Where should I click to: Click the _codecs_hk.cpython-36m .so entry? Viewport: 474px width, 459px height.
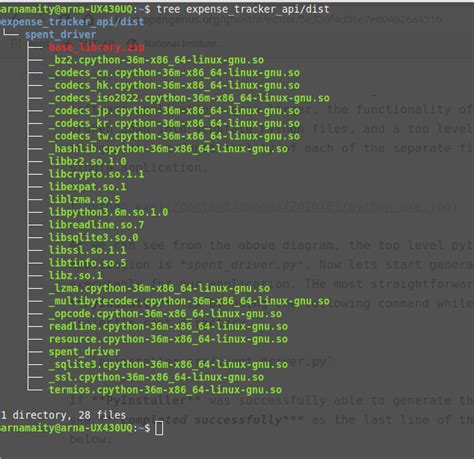click(x=174, y=85)
